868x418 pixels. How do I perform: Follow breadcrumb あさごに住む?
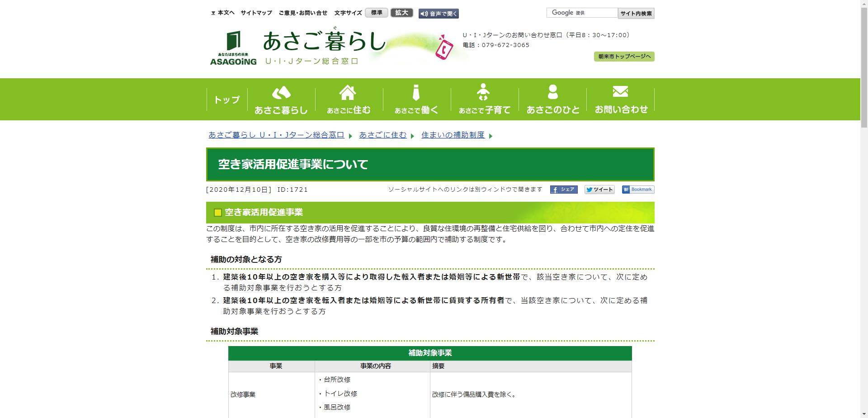click(383, 135)
